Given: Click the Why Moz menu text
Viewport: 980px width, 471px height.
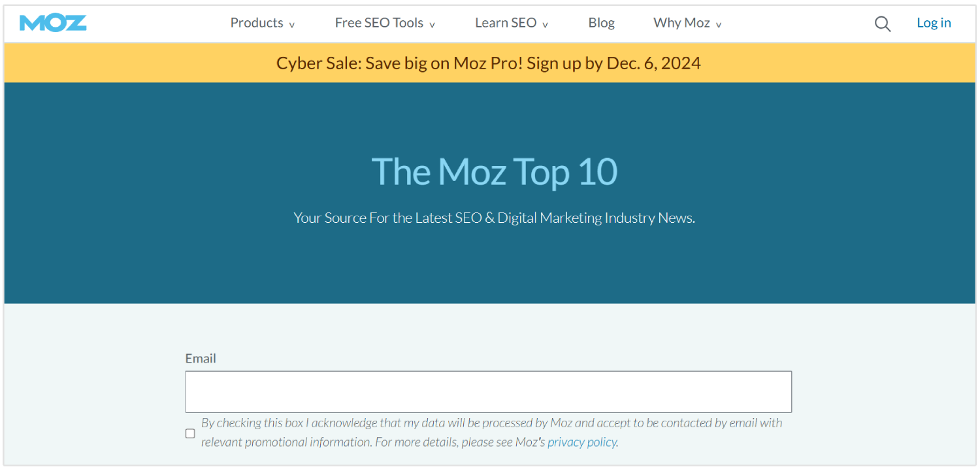Looking at the screenshot, I should coord(681,23).
